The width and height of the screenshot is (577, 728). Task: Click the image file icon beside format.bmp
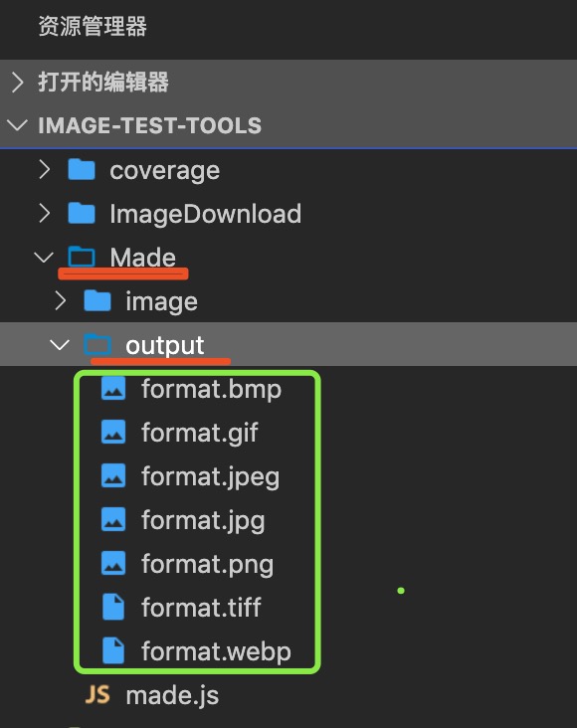coord(113,388)
